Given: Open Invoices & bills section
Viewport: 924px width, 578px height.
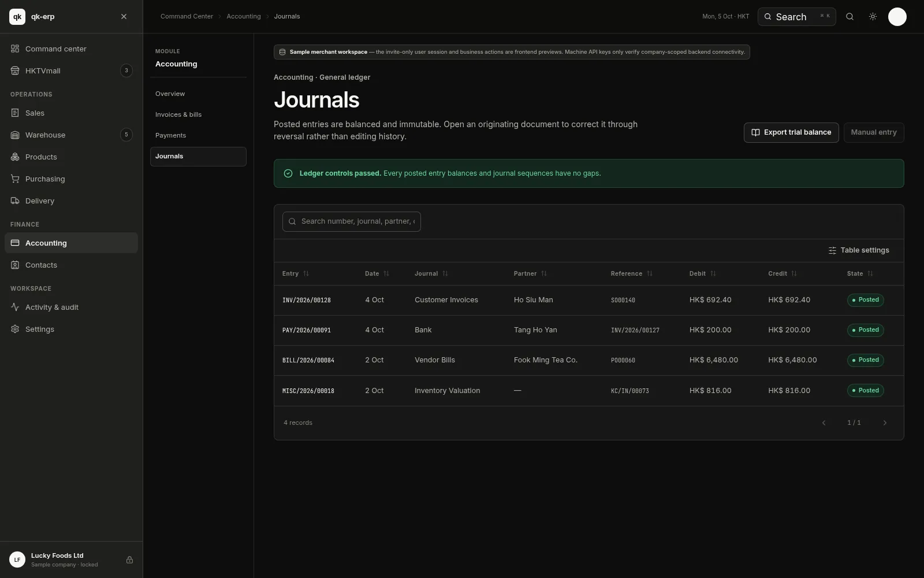Looking at the screenshot, I should click(198, 114).
